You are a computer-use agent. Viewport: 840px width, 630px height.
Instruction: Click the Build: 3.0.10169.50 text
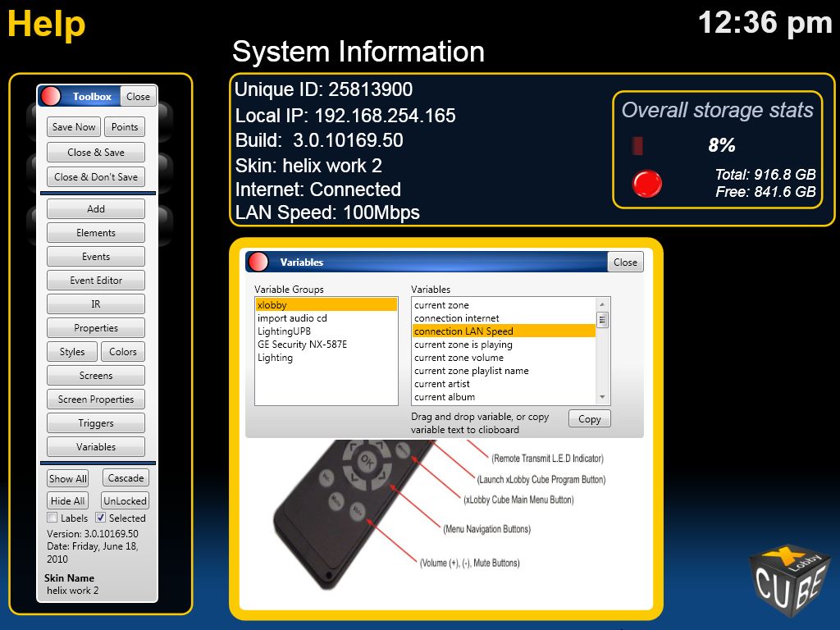(x=319, y=140)
